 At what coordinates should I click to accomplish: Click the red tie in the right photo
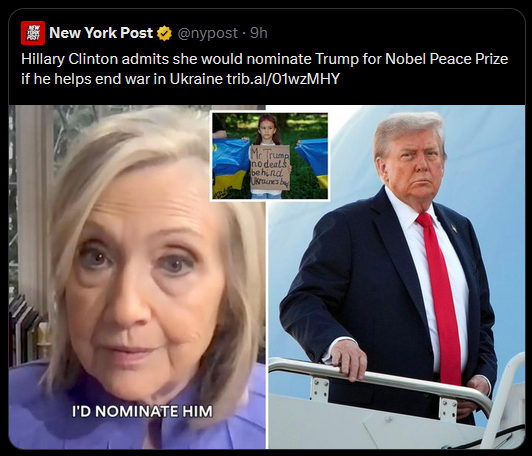click(441, 299)
